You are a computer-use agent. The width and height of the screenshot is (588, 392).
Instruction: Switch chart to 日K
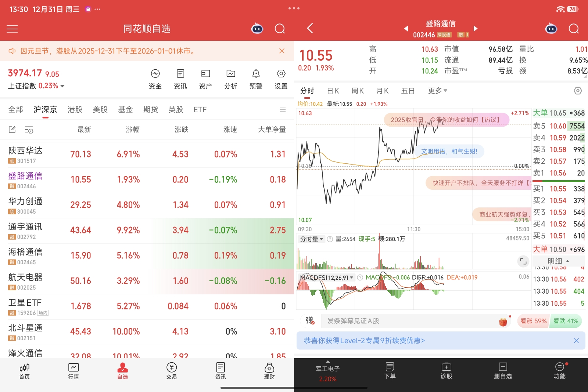(333, 91)
